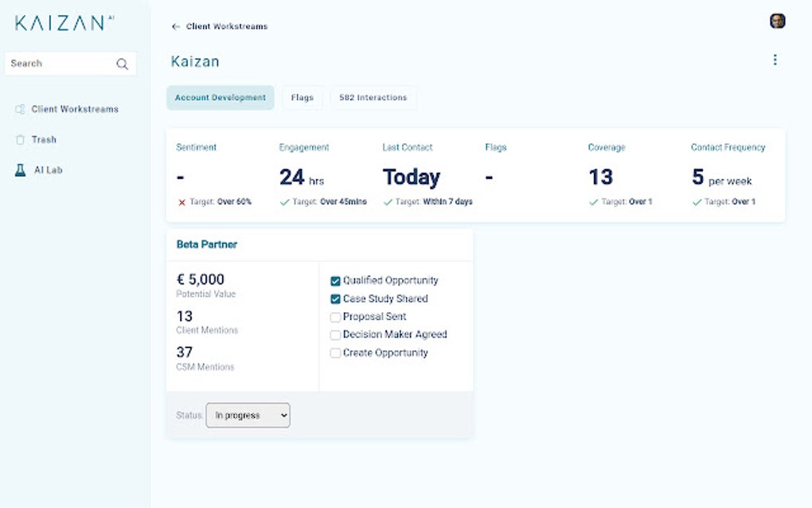Open the Status dropdown showing In progress

click(248, 415)
